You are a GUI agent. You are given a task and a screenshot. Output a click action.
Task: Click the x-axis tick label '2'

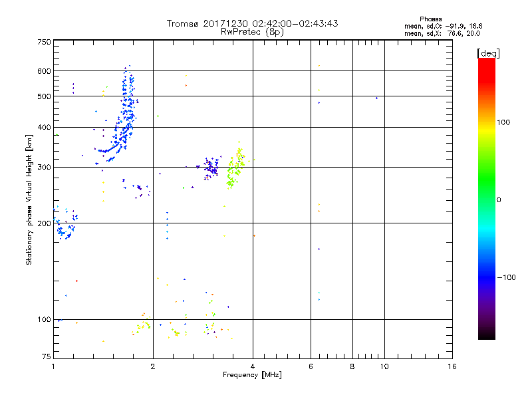153,366
